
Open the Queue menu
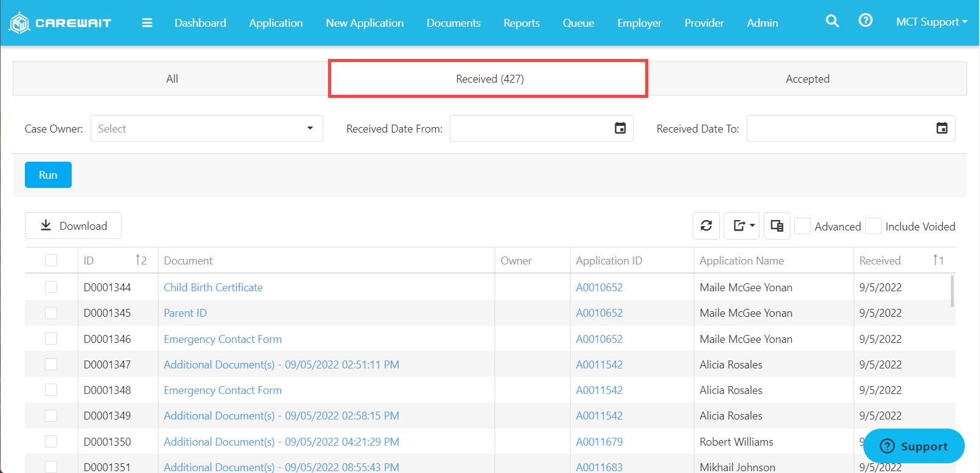[578, 22]
